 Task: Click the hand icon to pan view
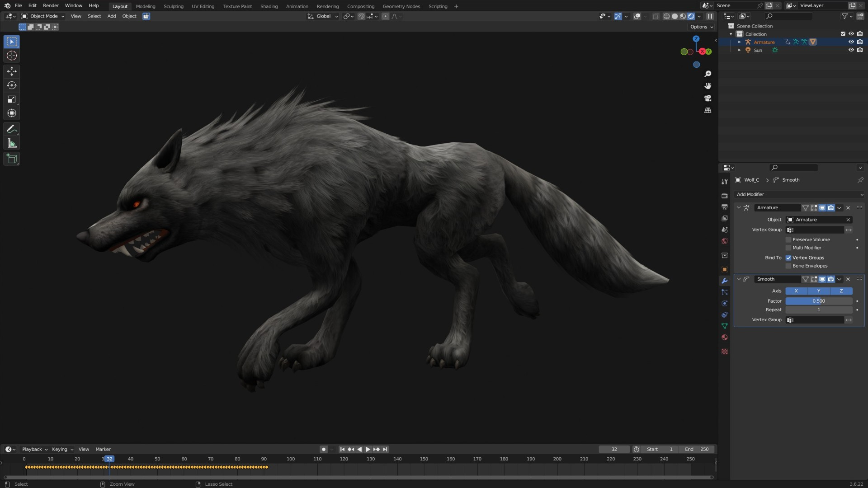click(708, 86)
